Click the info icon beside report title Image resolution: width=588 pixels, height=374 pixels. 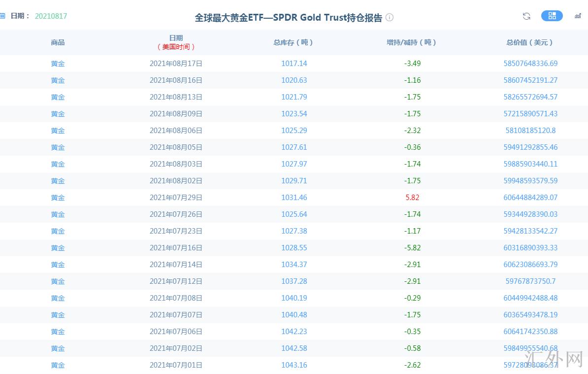tap(390, 18)
